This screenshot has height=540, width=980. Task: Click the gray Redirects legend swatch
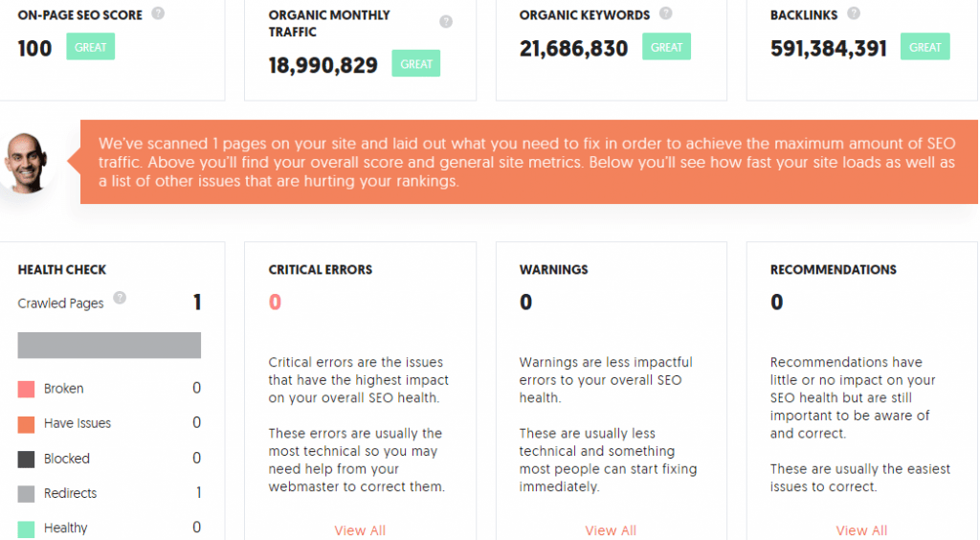(26, 494)
